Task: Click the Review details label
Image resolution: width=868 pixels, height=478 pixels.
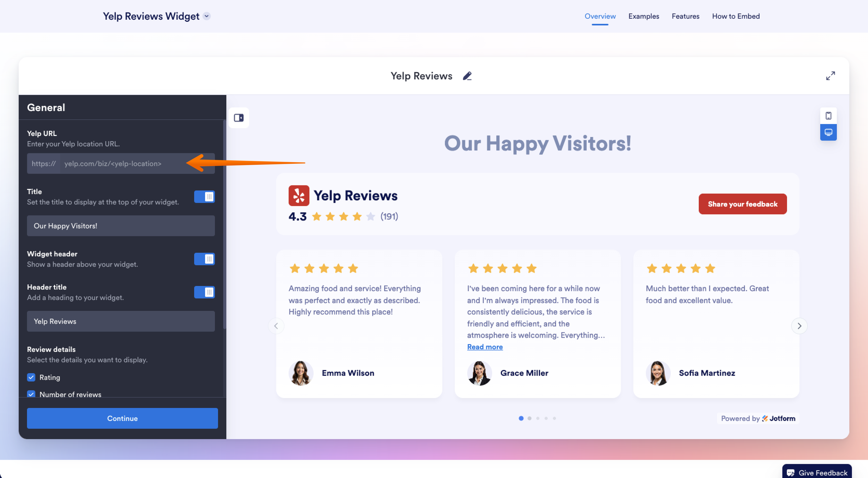Action: 51,350
